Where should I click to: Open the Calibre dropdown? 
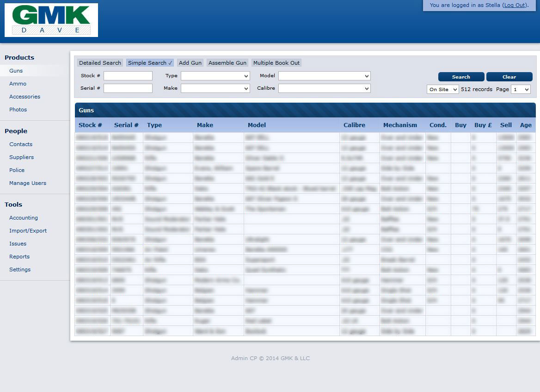point(324,88)
